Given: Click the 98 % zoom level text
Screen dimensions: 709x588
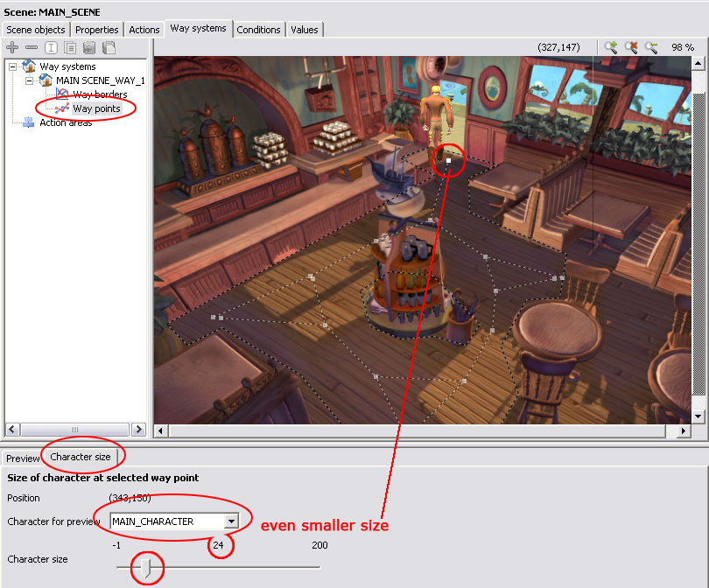Looking at the screenshot, I should [683, 47].
